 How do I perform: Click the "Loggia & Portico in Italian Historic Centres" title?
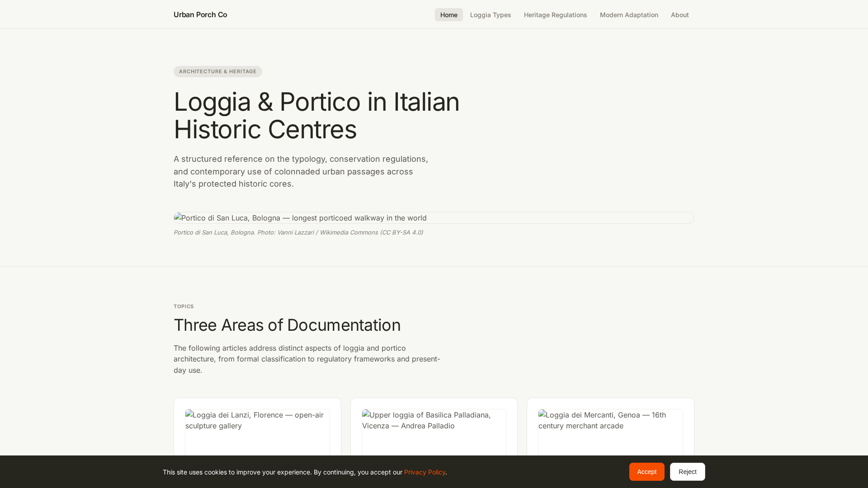(x=316, y=115)
